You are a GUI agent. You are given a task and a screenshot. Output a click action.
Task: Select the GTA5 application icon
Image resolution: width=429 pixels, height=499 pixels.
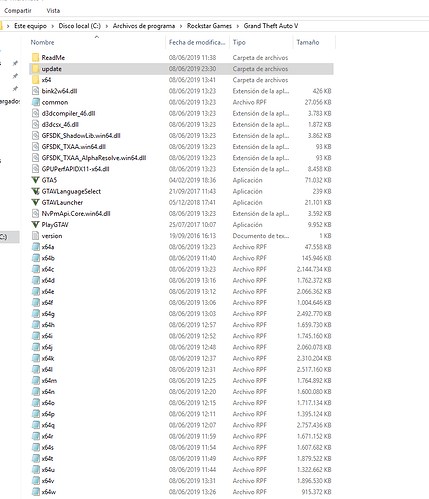pos(35,180)
